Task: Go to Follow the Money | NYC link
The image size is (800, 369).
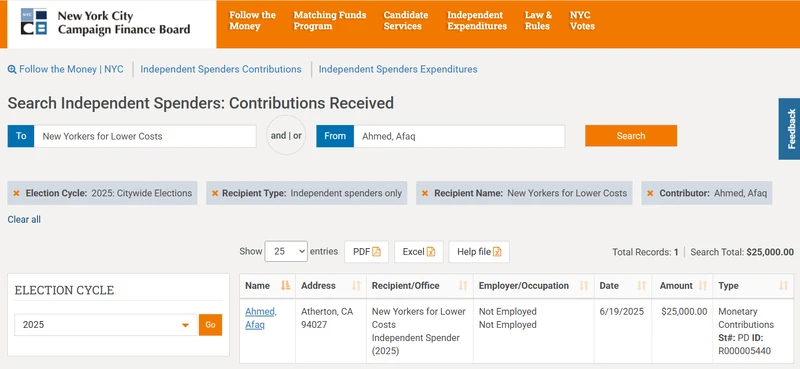Action: tap(71, 69)
